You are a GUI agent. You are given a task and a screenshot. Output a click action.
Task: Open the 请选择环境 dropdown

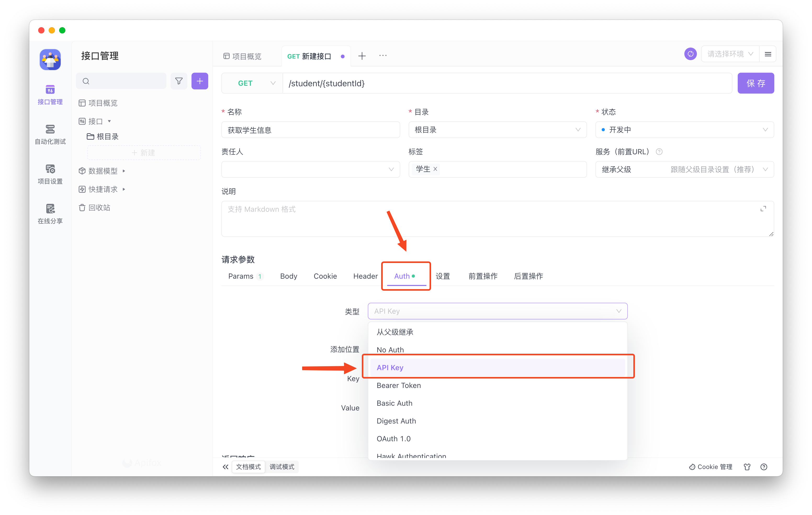pyautogui.click(x=730, y=54)
